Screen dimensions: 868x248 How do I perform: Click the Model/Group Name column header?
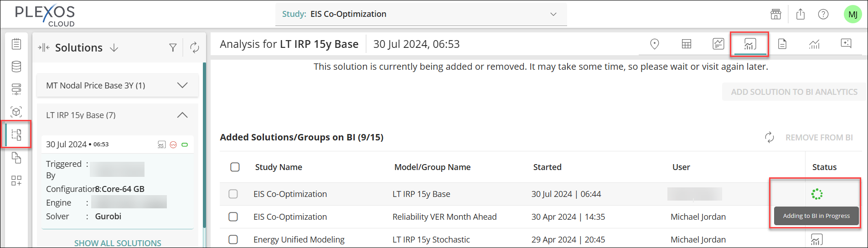(432, 167)
